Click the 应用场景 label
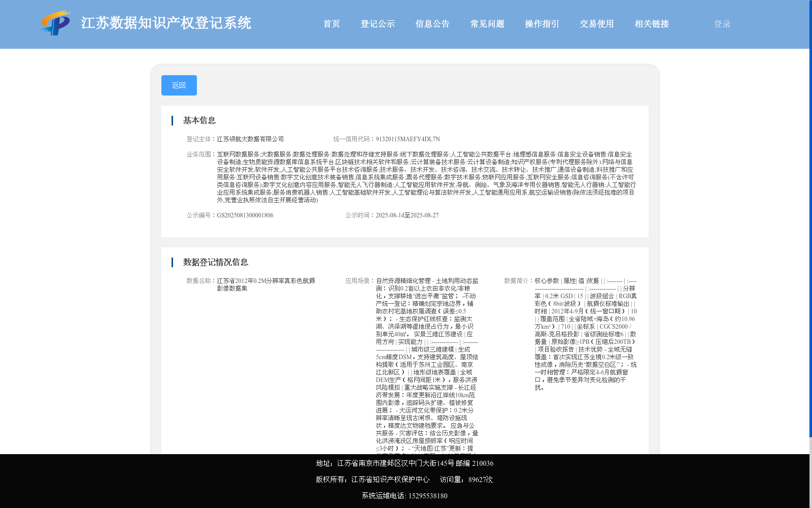This screenshot has height=508, width=812. tap(360, 281)
